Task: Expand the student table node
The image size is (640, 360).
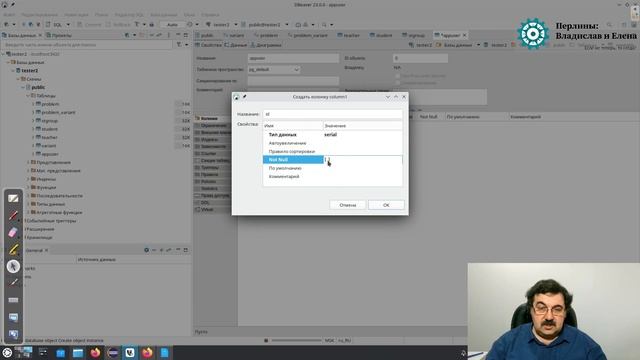Action: 33,129
